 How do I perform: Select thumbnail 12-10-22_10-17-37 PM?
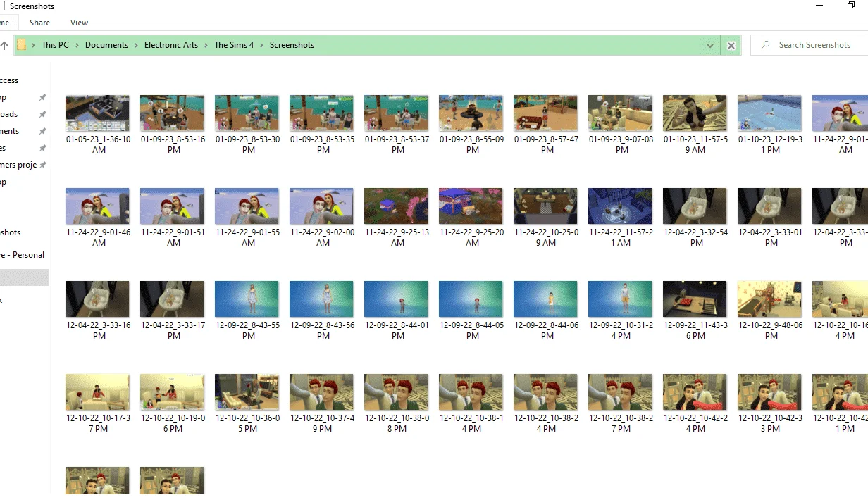(x=97, y=392)
